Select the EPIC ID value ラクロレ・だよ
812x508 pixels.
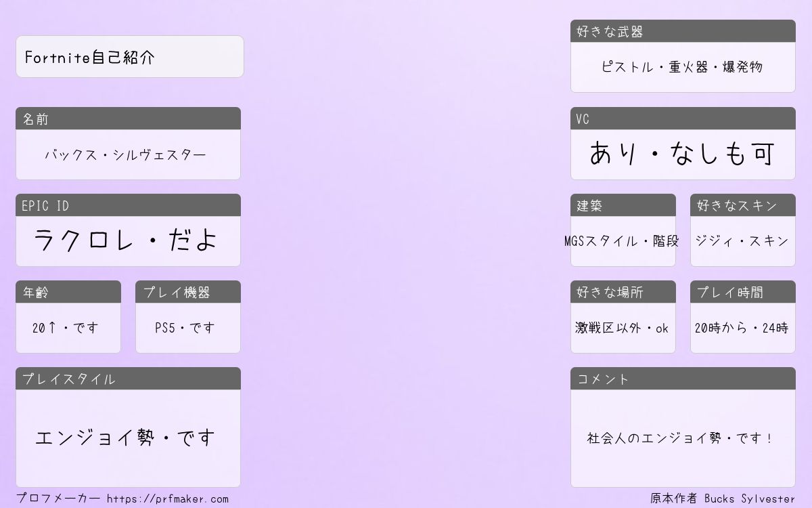[x=126, y=240]
